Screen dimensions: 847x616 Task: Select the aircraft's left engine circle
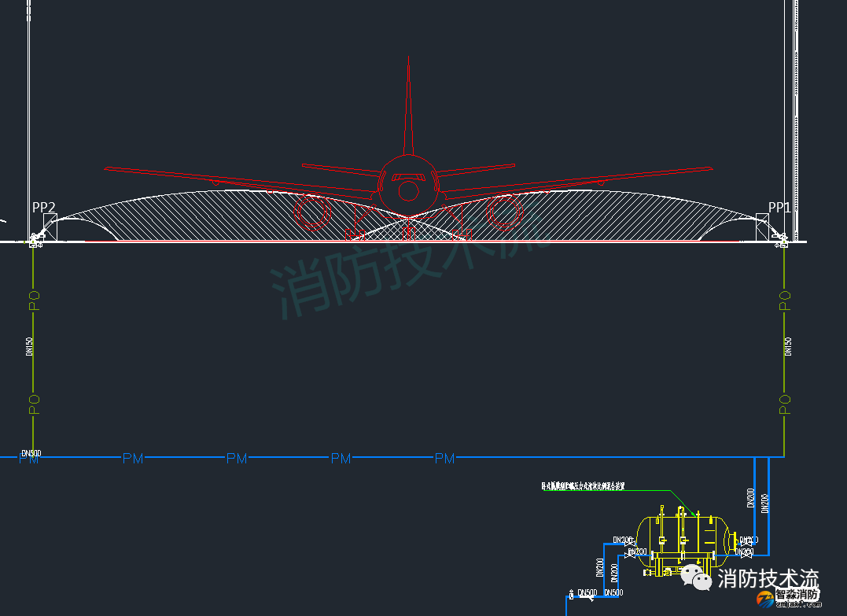[313, 210]
